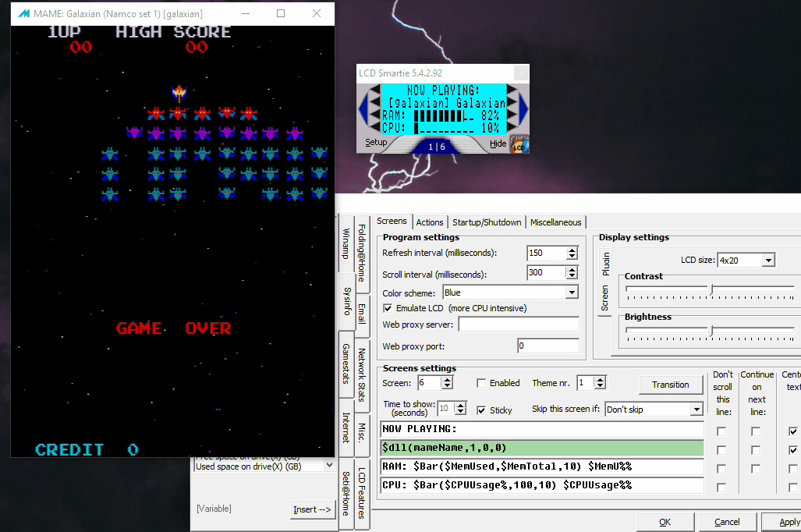
Task: Open the Skip this screen if dropdown
Action: pyautogui.click(x=696, y=410)
